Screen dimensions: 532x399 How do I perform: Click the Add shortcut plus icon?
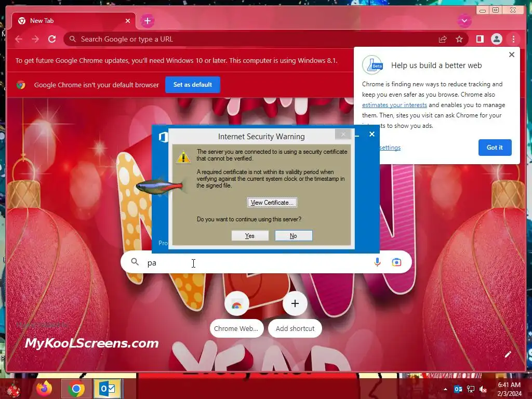pos(295,303)
